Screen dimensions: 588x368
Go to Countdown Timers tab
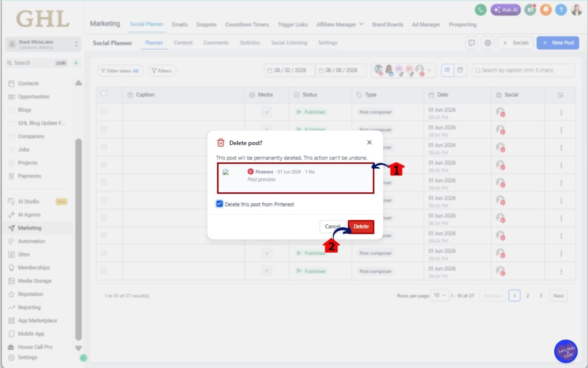247,25
